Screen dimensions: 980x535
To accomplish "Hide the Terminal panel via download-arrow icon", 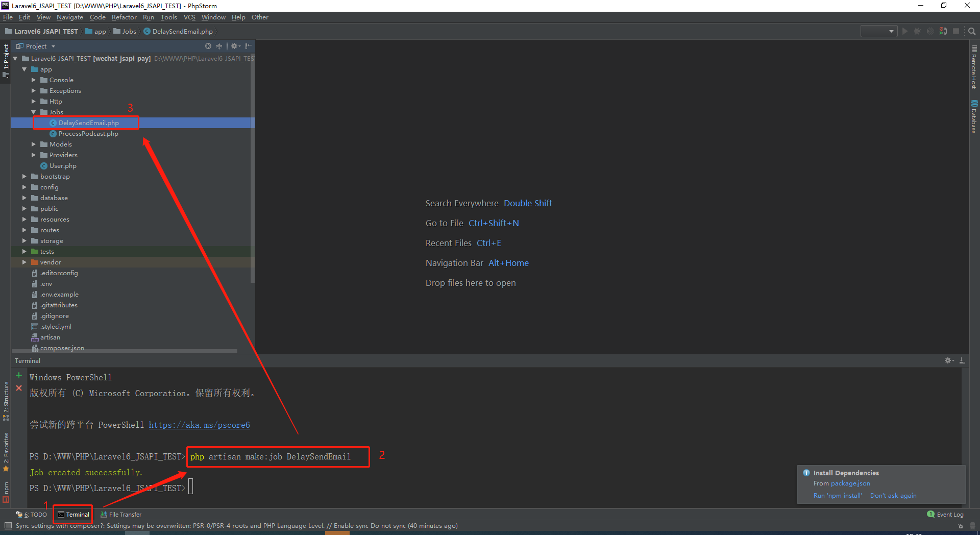I will pos(962,360).
